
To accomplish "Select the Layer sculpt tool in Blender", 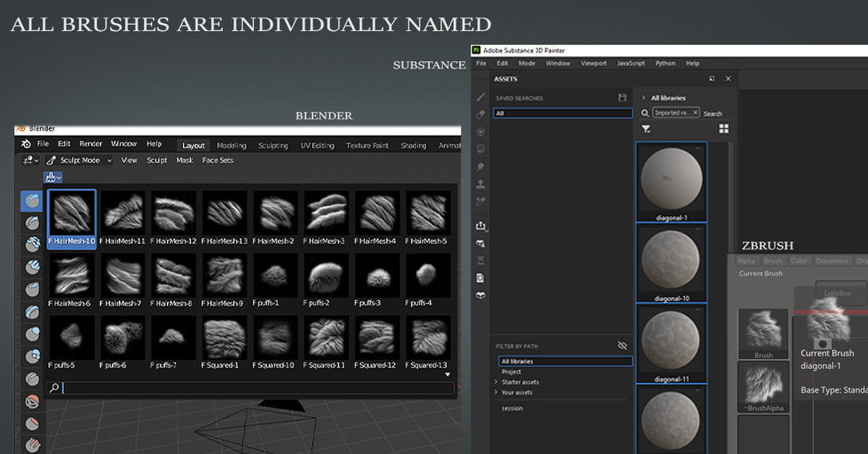I will click(x=32, y=311).
